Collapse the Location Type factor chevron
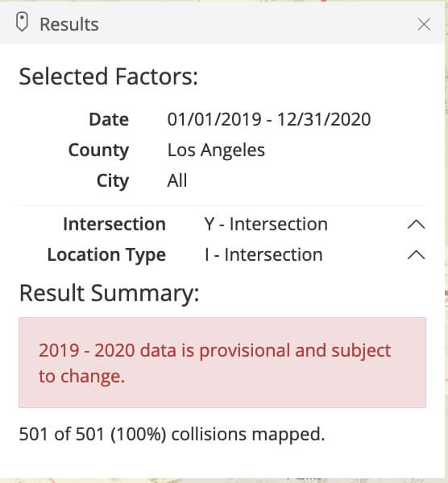This screenshot has width=448, height=483. point(417,255)
